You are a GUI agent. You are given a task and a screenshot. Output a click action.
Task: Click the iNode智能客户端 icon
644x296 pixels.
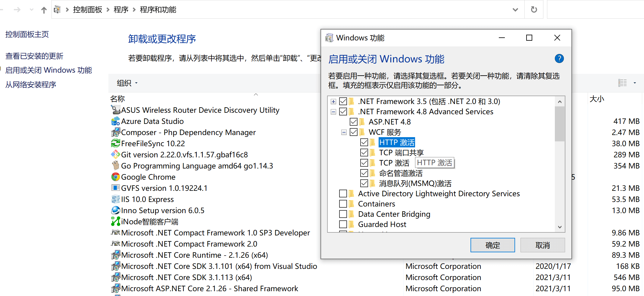point(116,222)
